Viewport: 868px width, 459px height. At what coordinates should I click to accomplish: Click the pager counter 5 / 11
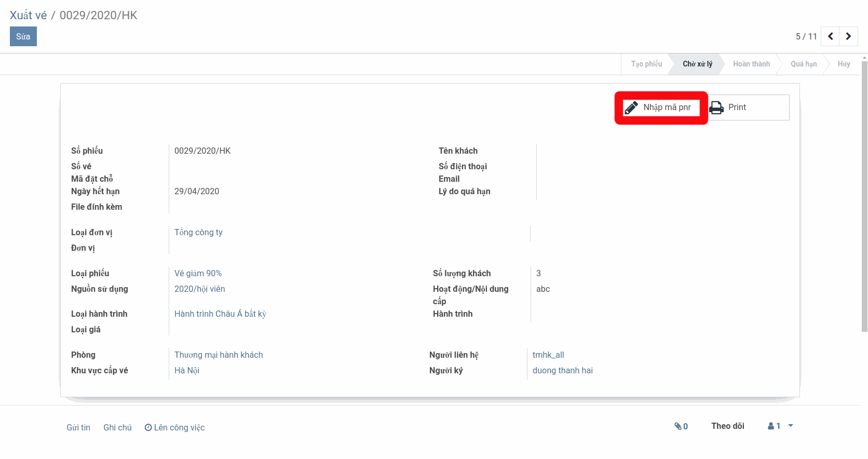(x=806, y=36)
